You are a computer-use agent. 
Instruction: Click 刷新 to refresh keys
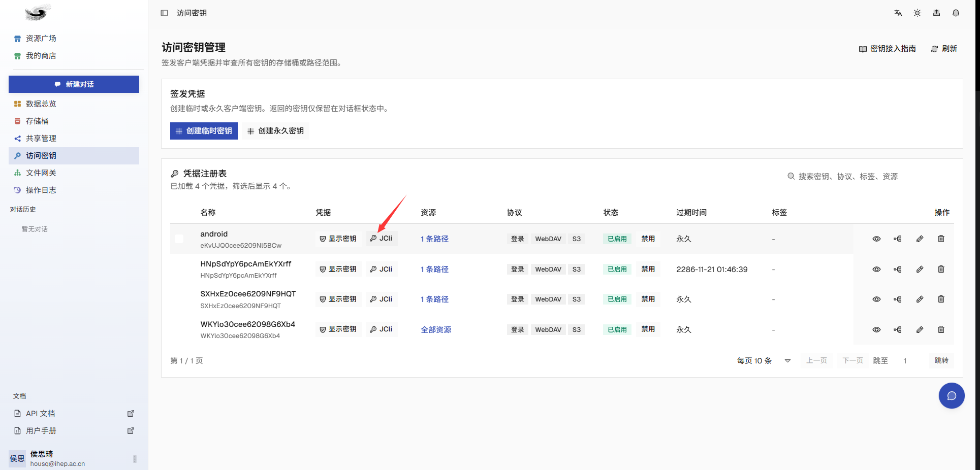944,49
